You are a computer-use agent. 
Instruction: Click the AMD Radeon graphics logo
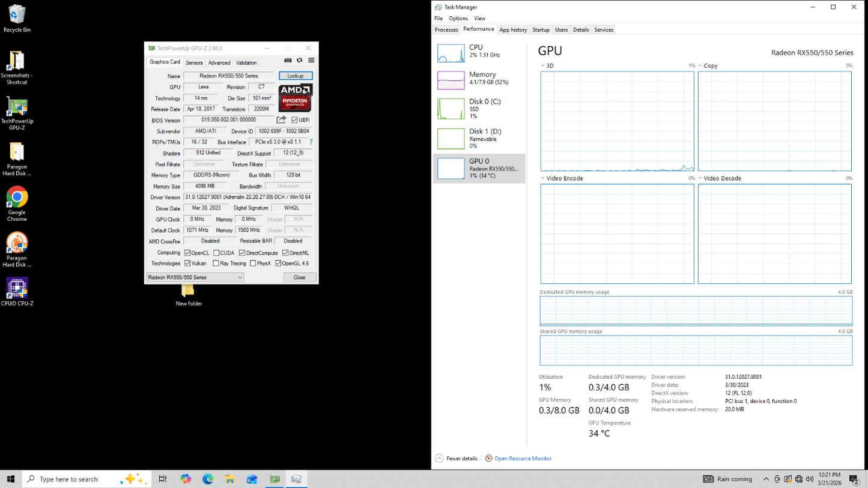point(295,98)
